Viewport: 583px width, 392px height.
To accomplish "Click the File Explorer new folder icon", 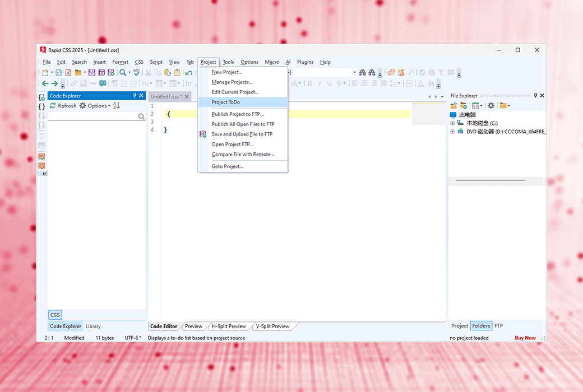I will 463,105.
